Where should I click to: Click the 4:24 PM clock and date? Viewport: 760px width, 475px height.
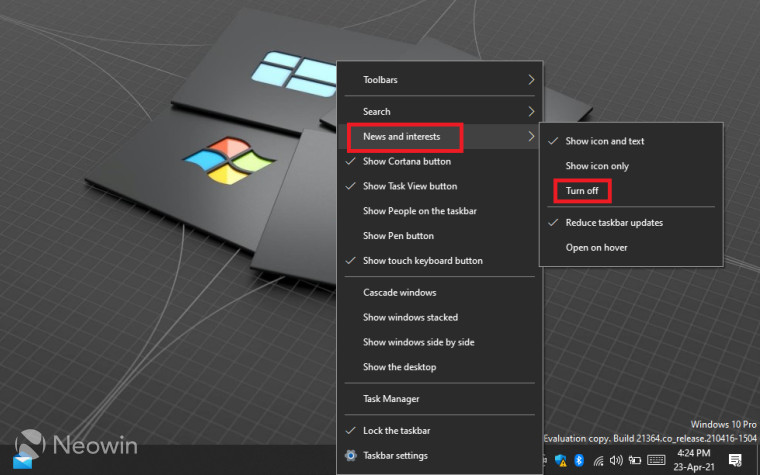(694, 460)
